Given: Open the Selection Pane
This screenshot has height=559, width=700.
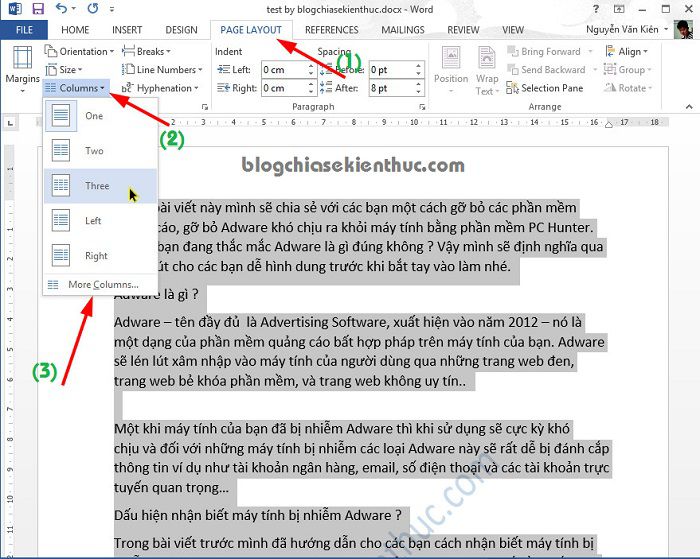Looking at the screenshot, I should click(x=545, y=88).
